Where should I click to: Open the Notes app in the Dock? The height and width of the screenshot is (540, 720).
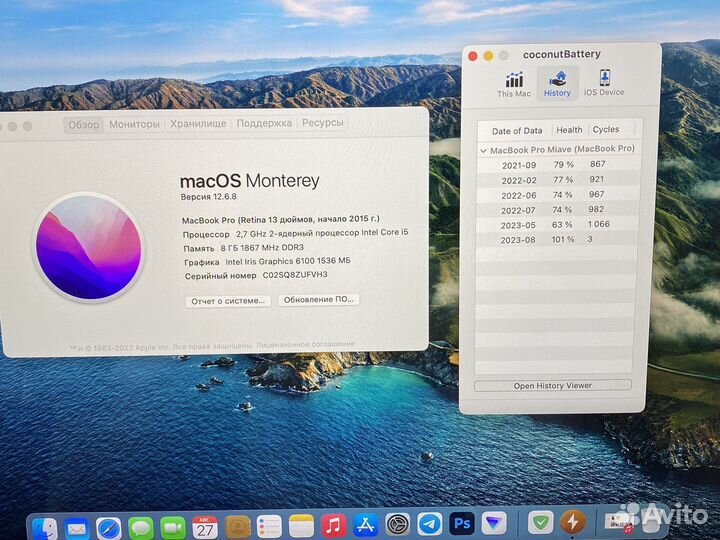301,526
